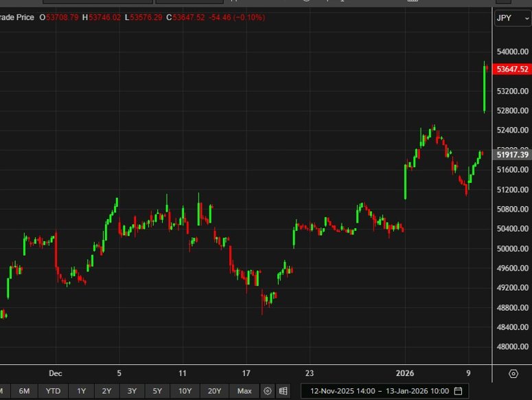Click the 52400.00 price axis label
This screenshot has height=400, width=532.
[512, 130]
